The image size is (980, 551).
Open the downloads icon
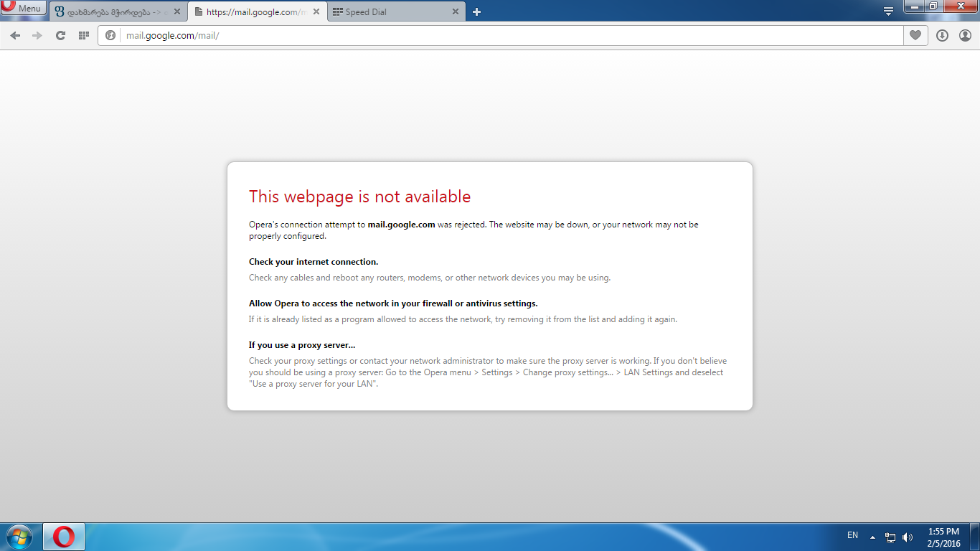(943, 35)
